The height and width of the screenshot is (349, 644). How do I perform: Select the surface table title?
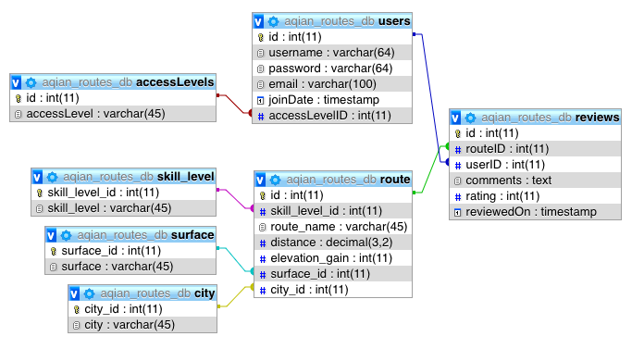pos(145,235)
